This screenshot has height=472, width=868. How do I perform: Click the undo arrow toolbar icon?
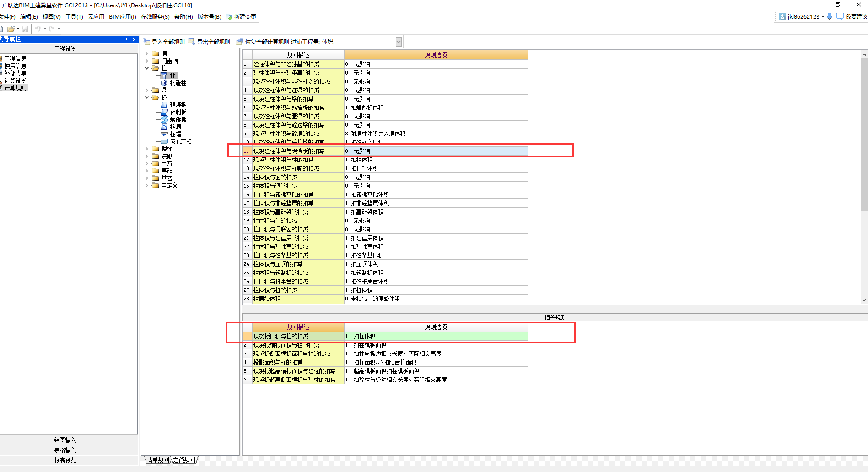click(x=38, y=28)
